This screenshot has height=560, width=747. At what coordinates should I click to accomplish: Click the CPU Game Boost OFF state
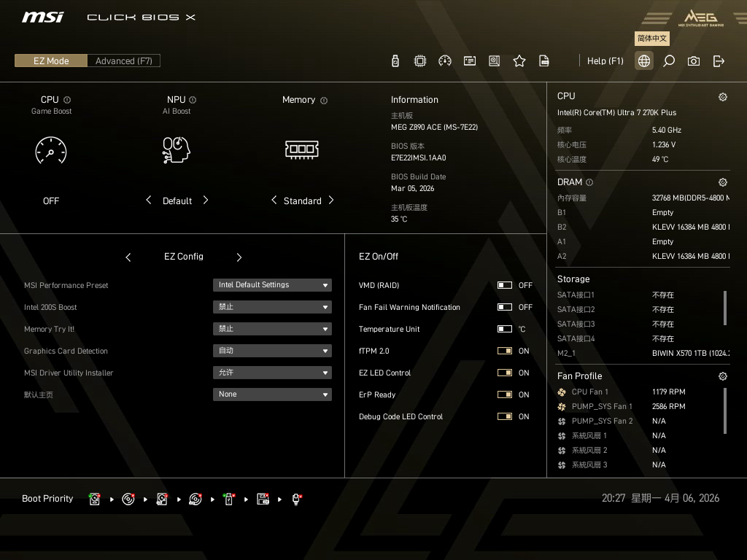(x=51, y=201)
